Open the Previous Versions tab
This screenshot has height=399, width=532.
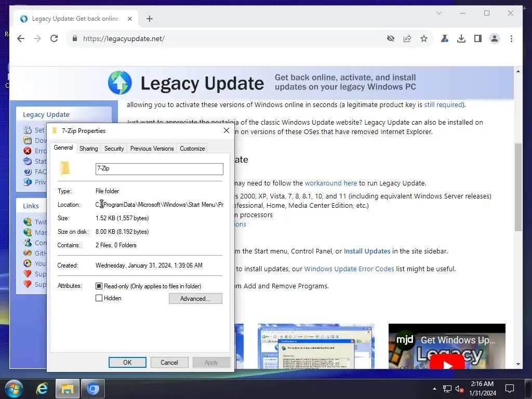[152, 148]
